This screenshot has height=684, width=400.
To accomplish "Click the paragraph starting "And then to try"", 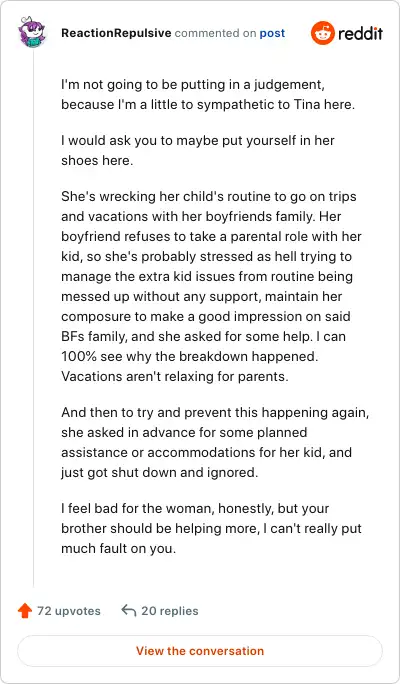I will [215, 442].
